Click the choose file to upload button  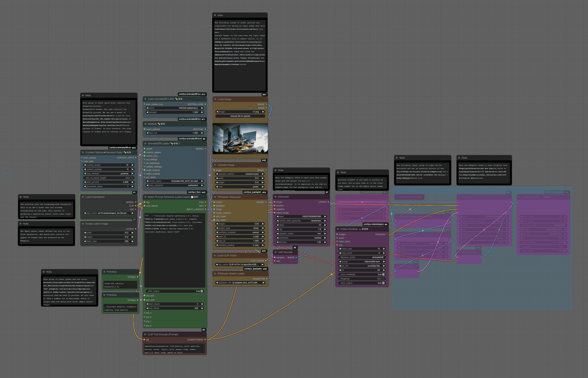[x=240, y=116]
